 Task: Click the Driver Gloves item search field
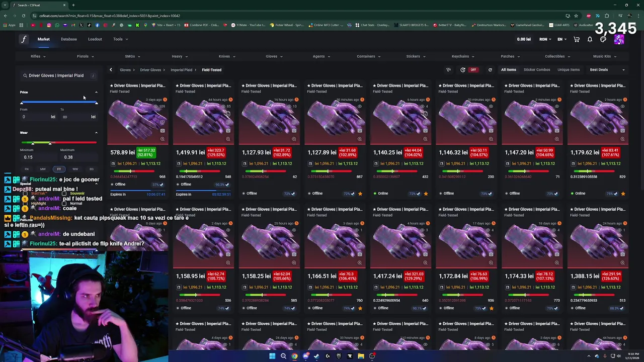click(59, 75)
